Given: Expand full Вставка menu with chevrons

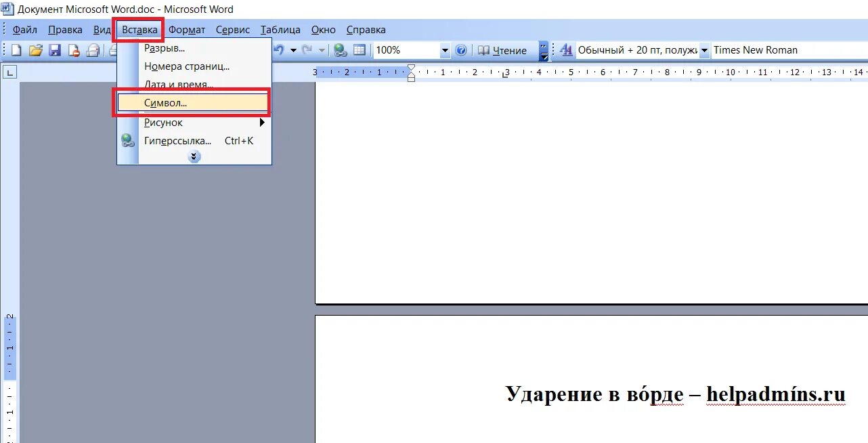Looking at the screenshot, I should 194,156.
